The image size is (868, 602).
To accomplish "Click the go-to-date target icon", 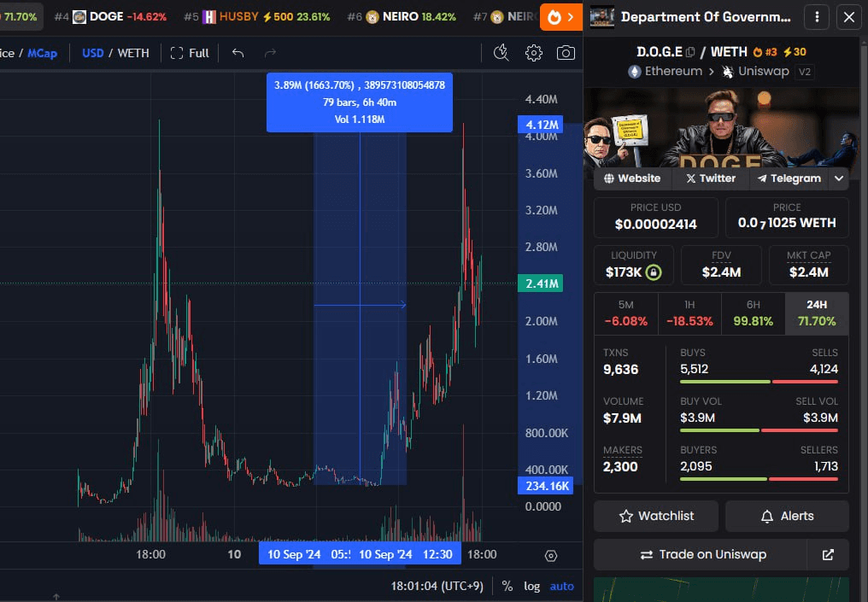I will tap(551, 556).
